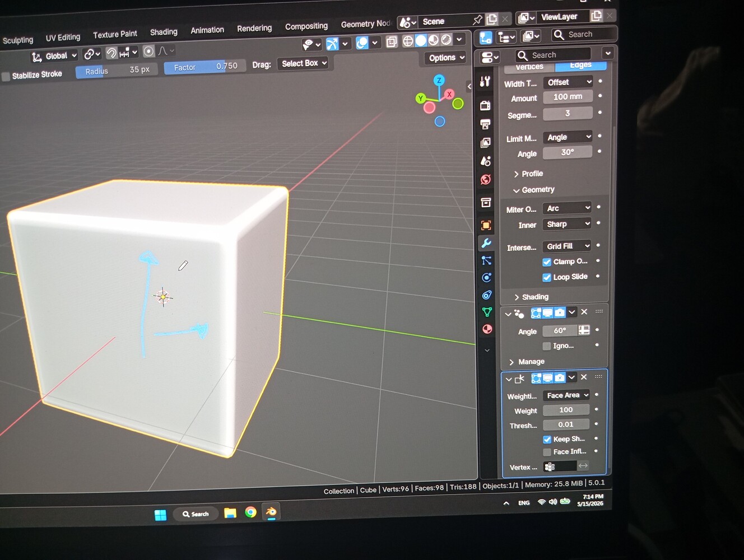Open the Object Data mesh tab

[x=487, y=312]
